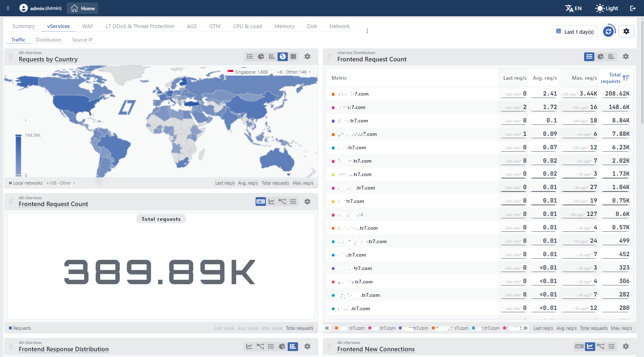Show Requests by Country as pie chart
Viewport: 644px width, 357px height.
tap(261, 57)
